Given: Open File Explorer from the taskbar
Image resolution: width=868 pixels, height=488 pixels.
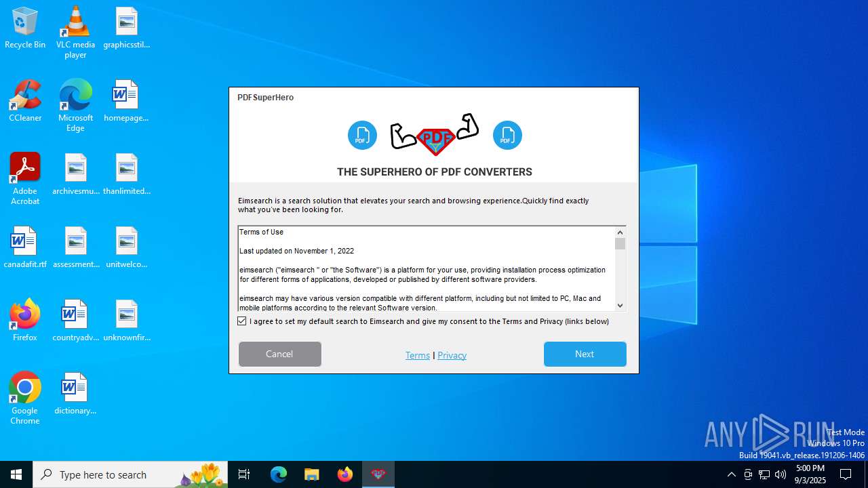Looking at the screenshot, I should (312, 474).
